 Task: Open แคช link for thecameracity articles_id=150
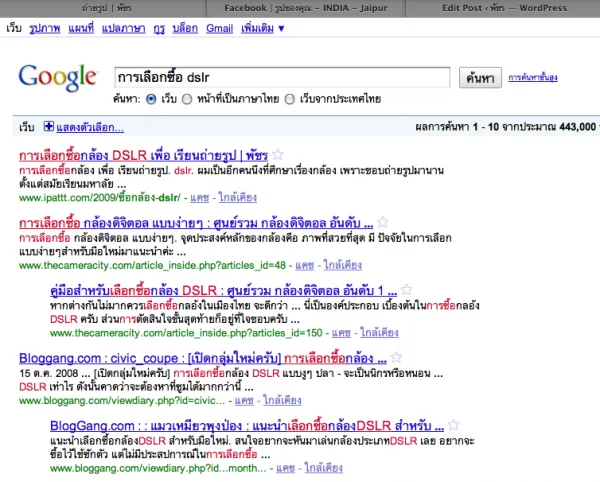[x=341, y=333]
